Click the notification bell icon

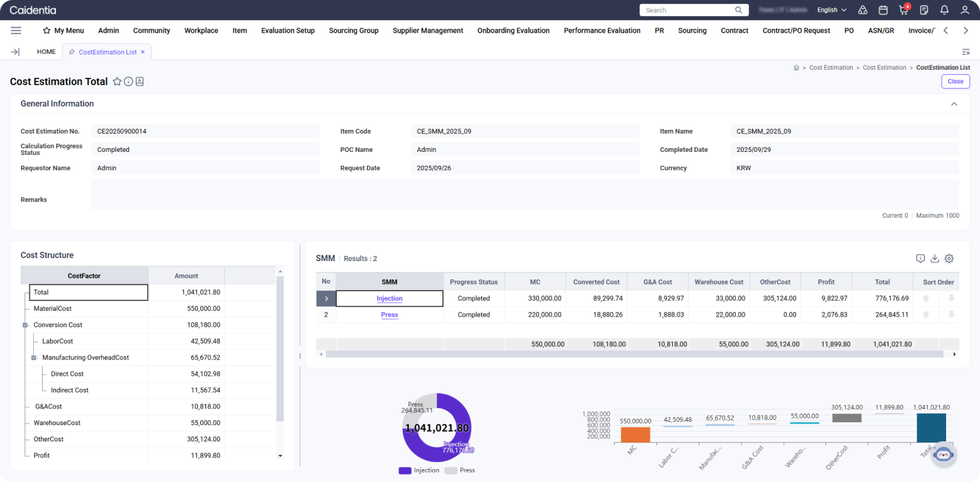pos(944,10)
